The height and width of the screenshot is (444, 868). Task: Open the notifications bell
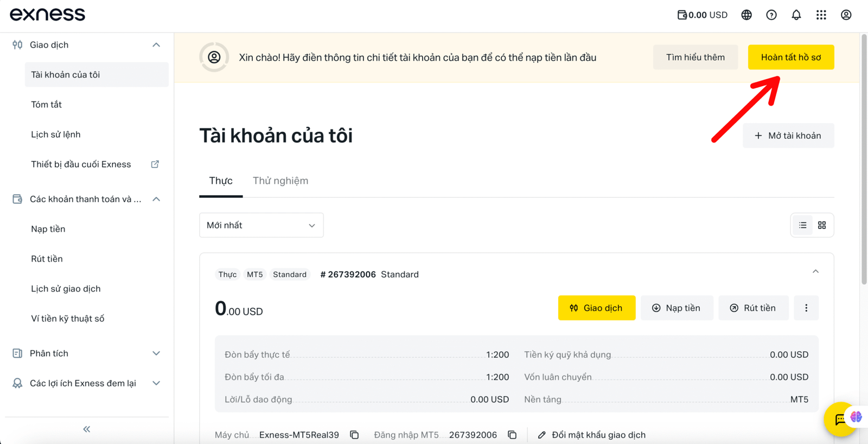(796, 15)
